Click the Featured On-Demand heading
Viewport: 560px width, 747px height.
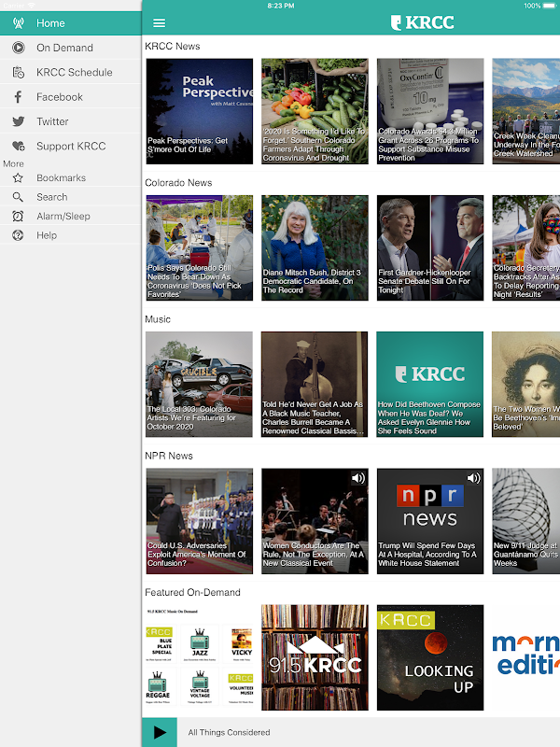(x=192, y=592)
